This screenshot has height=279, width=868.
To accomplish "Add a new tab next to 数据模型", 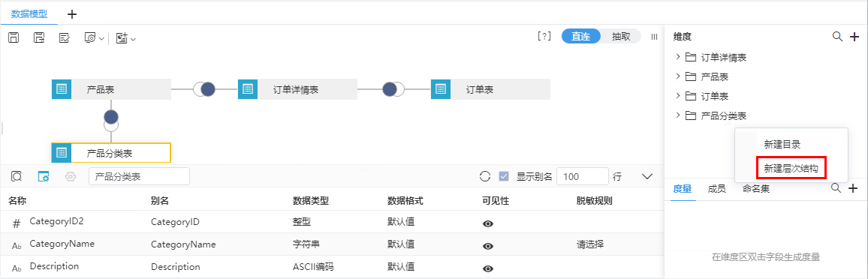I will pos(71,13).
